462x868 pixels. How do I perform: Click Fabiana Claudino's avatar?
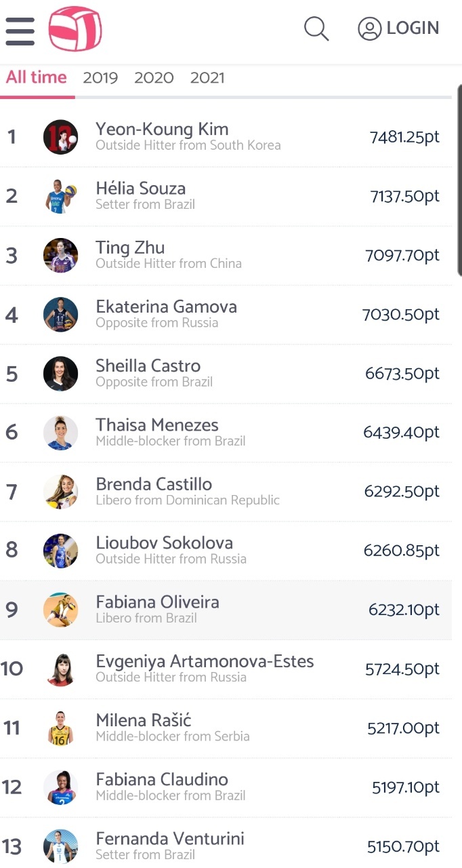(x=60, y=787)
